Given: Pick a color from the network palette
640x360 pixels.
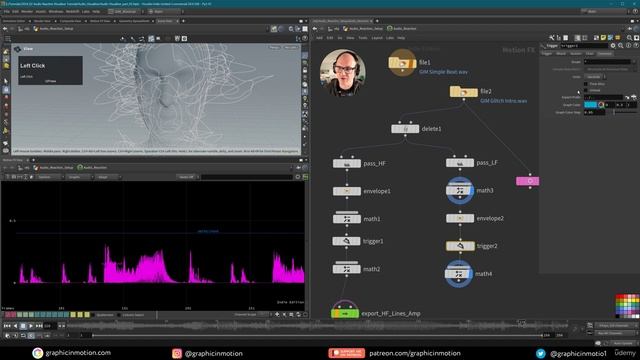Looking at the screenshot, I should [628, 306].
